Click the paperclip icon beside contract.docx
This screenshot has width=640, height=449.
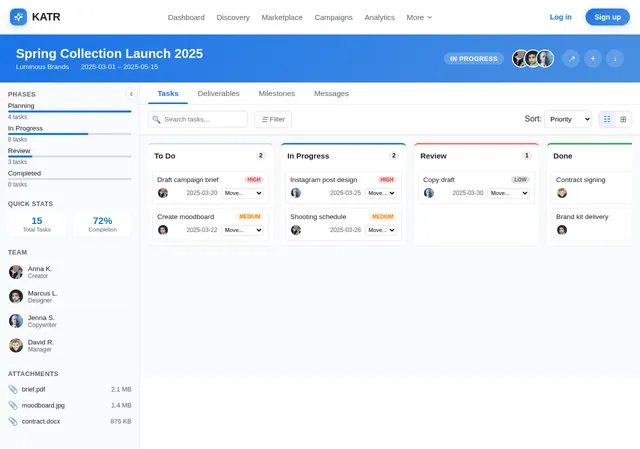coord(13,421)
